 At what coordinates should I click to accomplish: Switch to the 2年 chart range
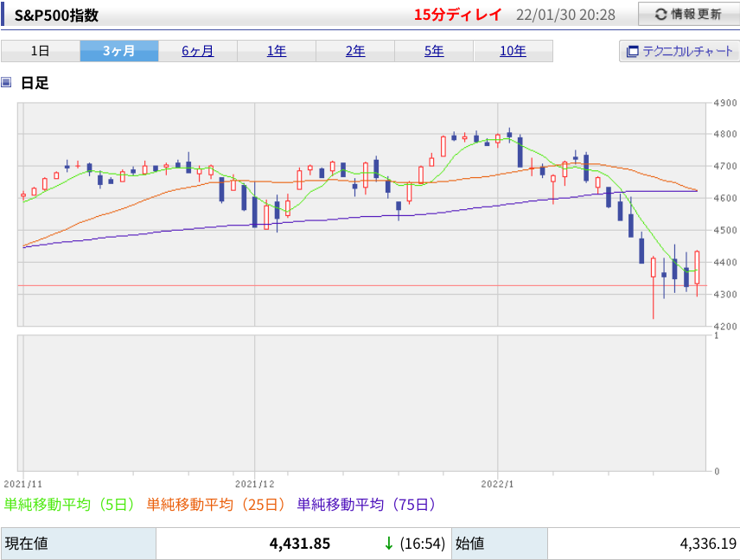coord(355,51)
